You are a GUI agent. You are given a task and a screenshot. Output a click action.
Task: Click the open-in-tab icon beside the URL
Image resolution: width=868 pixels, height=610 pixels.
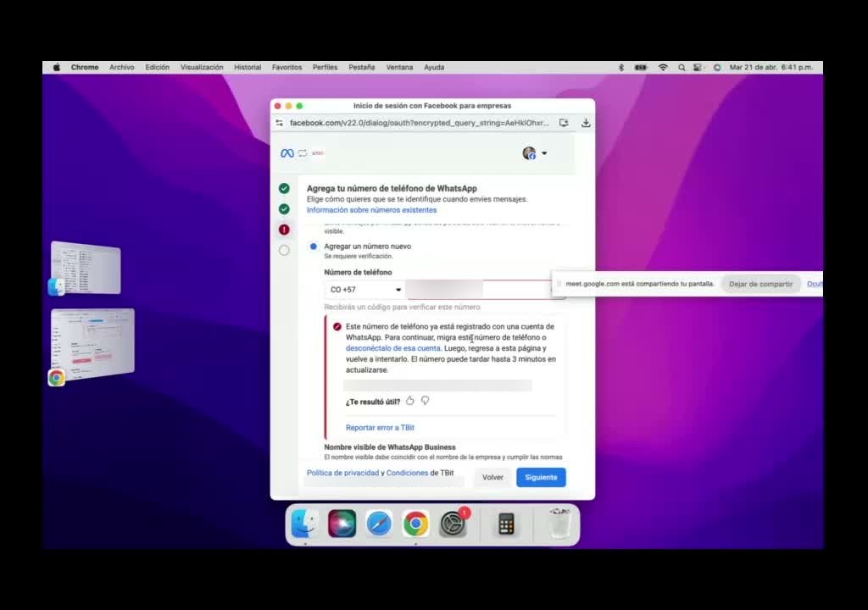564,123
